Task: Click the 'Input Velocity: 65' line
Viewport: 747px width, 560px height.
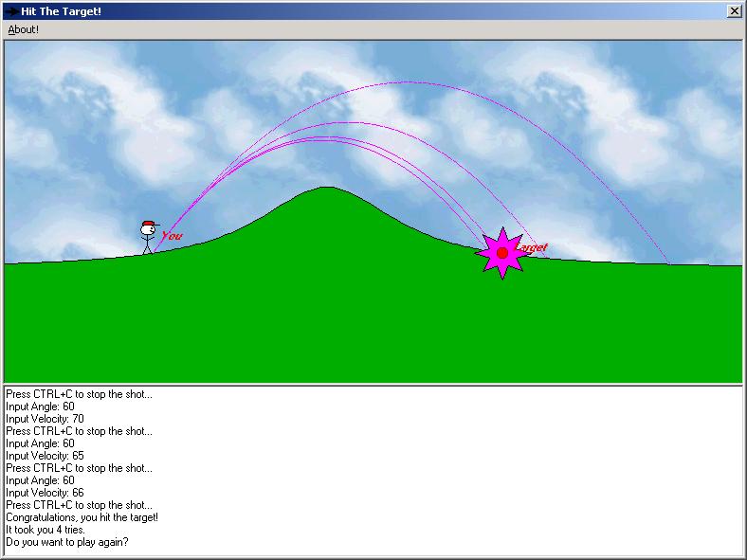Action: tap(45, 456)
